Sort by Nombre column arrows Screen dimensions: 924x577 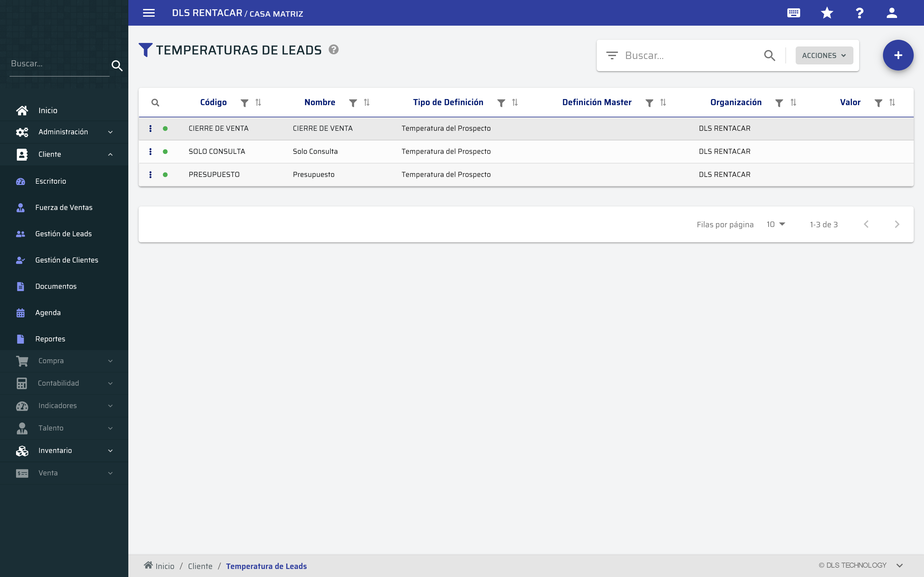coord(366,102)
